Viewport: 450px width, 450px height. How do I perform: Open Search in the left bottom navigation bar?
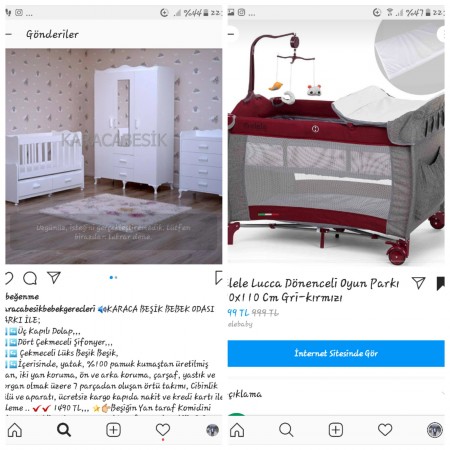click(64, 430)
